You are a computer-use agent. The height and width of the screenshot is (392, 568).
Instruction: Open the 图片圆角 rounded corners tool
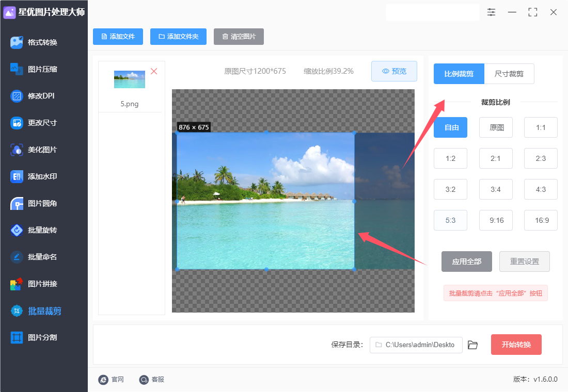coord(35,203)
